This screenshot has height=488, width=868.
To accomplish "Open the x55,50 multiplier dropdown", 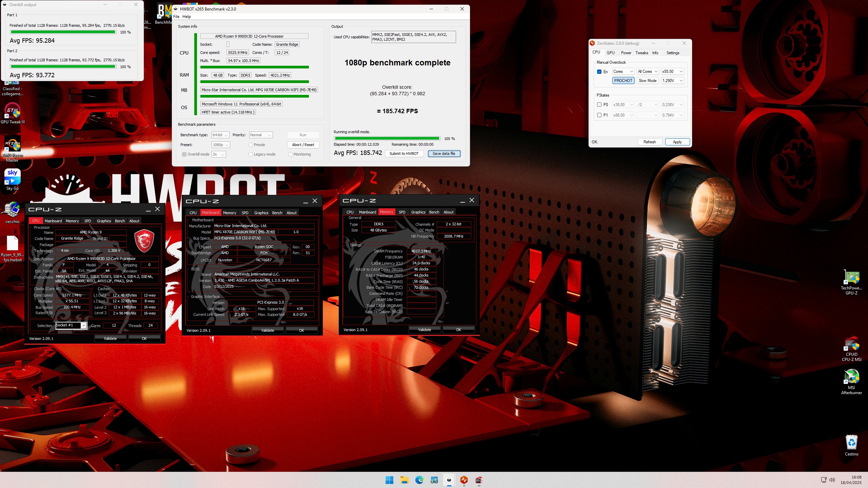I will 672,72.
